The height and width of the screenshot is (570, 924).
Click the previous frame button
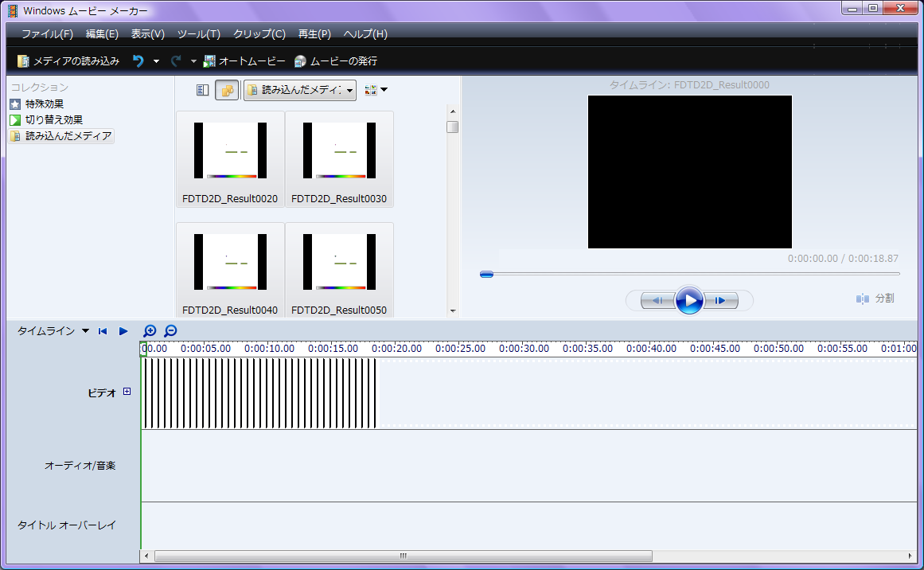pos(657,301)
